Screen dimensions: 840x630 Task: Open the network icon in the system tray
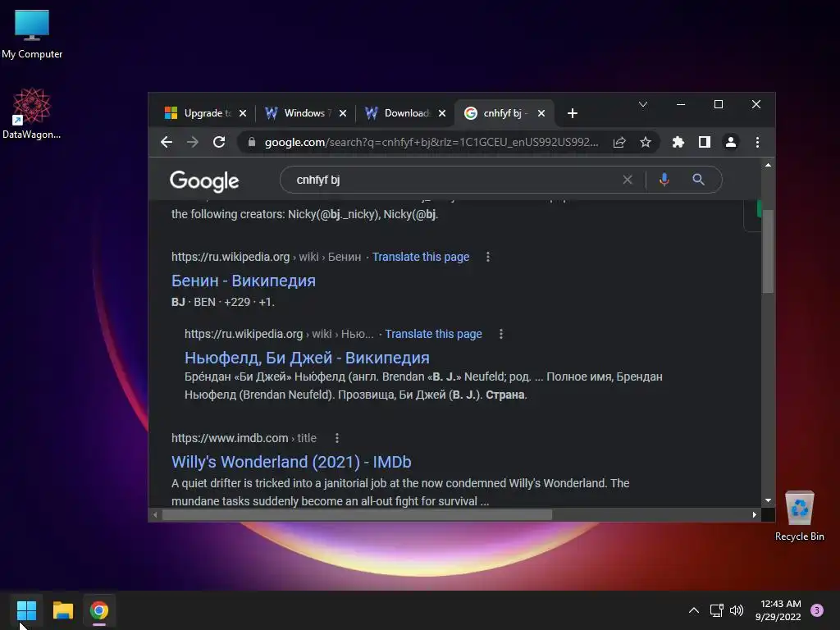click(716, 610)
